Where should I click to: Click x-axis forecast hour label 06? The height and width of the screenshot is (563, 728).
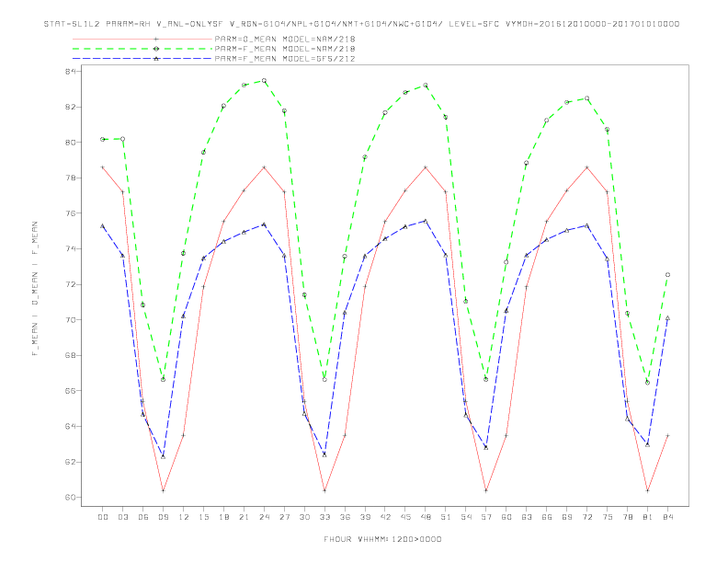[x=143, y=517]
